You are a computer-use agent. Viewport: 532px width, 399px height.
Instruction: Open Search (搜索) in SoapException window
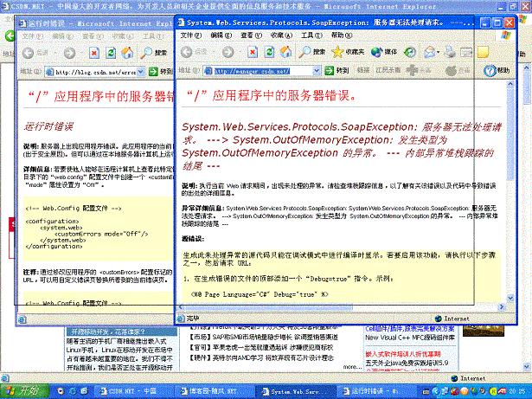click(x=311, y=52)
